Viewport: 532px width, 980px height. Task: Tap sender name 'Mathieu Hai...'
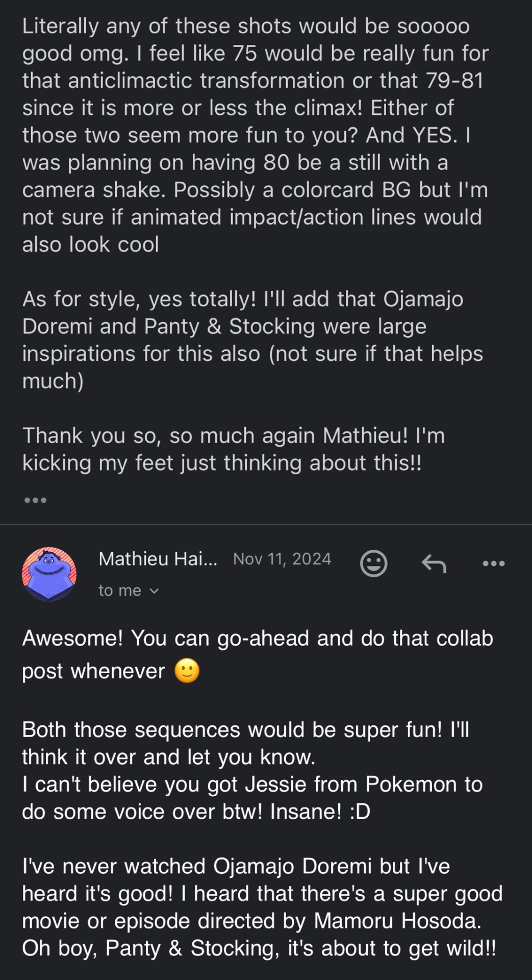(158, 559)
